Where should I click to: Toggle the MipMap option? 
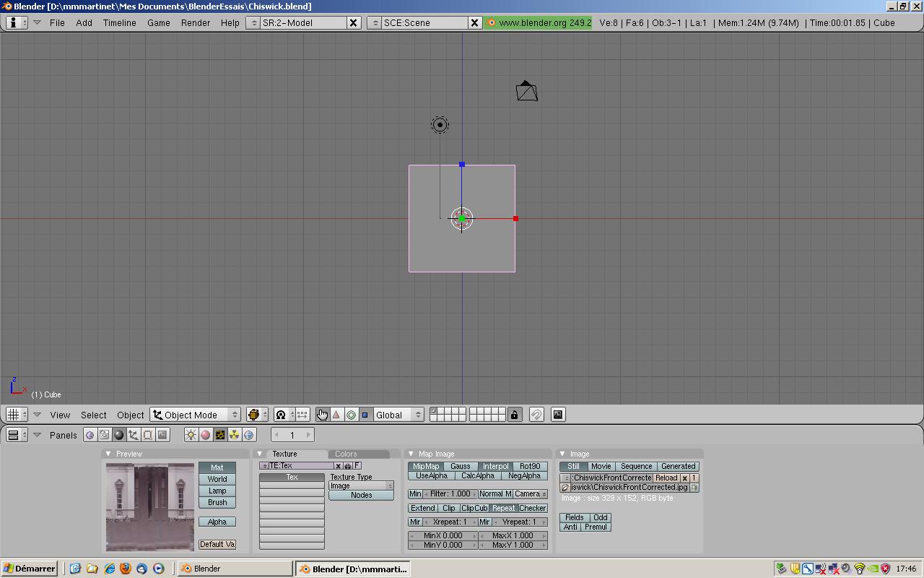pos(426,467)
